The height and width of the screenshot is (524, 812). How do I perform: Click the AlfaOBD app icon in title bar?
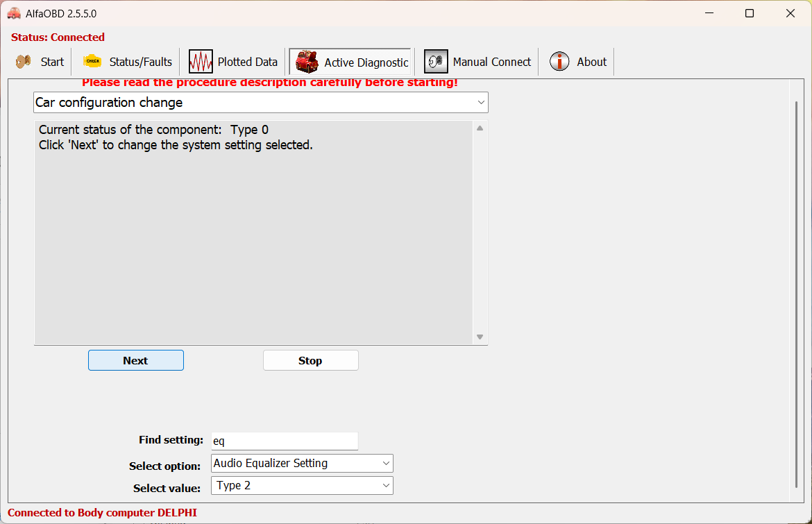tap(14, 13)
